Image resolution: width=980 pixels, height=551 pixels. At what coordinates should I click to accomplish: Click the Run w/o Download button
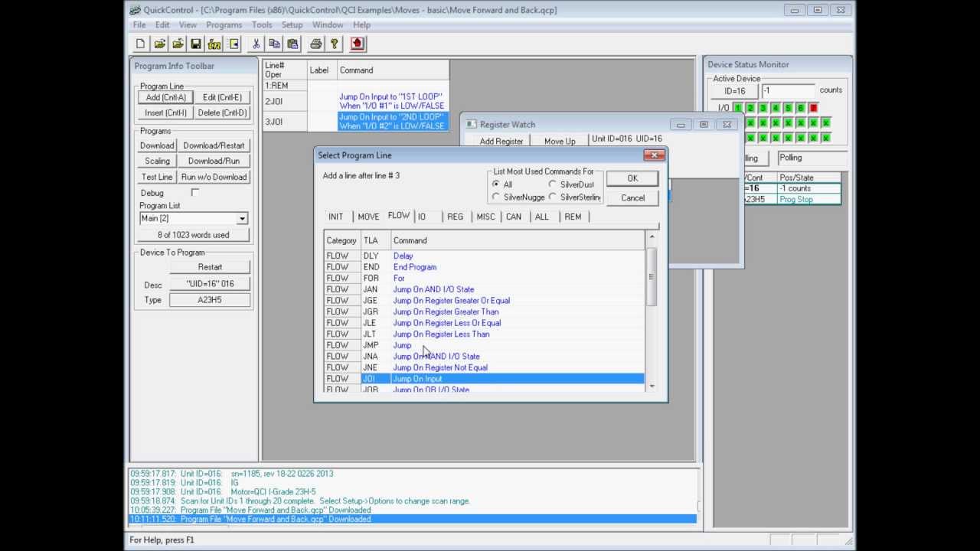[214, 177]
